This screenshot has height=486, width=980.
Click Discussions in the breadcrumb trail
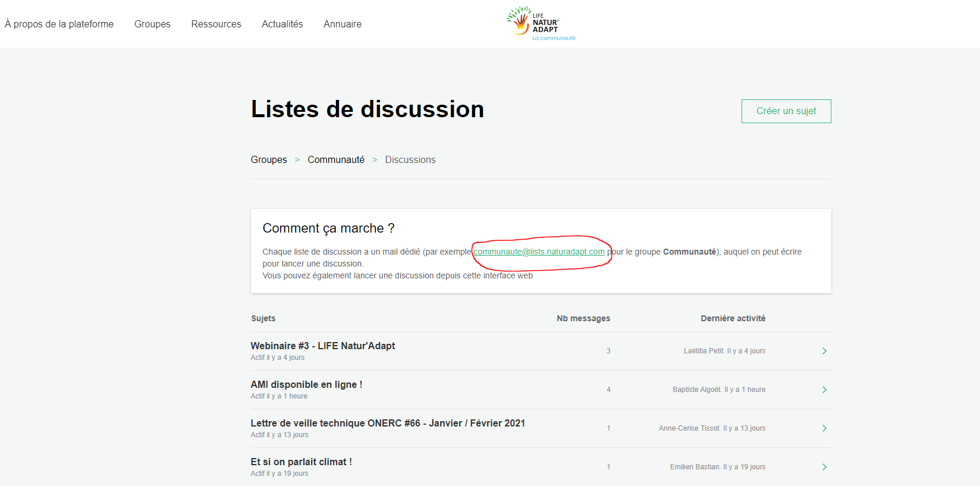point(410,159)
